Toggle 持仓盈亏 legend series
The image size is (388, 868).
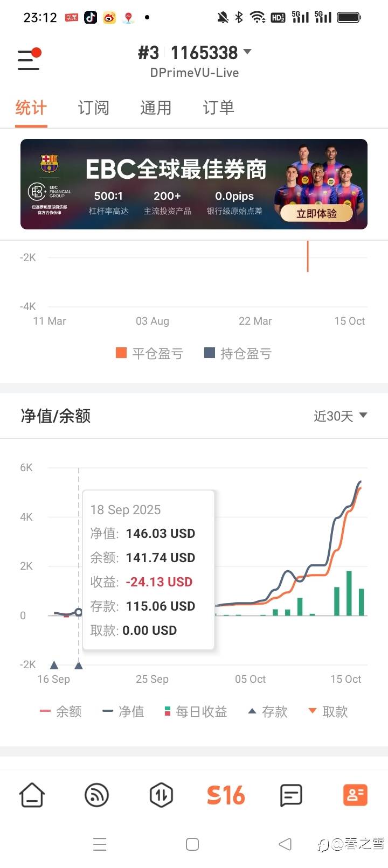(238, 353)
